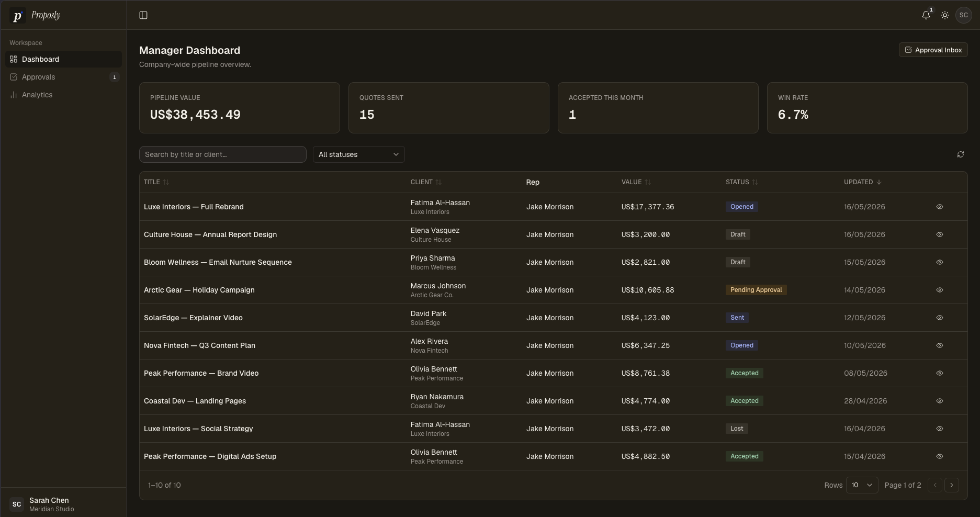View Peak Performance — Digital Ads Setup proposal

pos(940,456)
